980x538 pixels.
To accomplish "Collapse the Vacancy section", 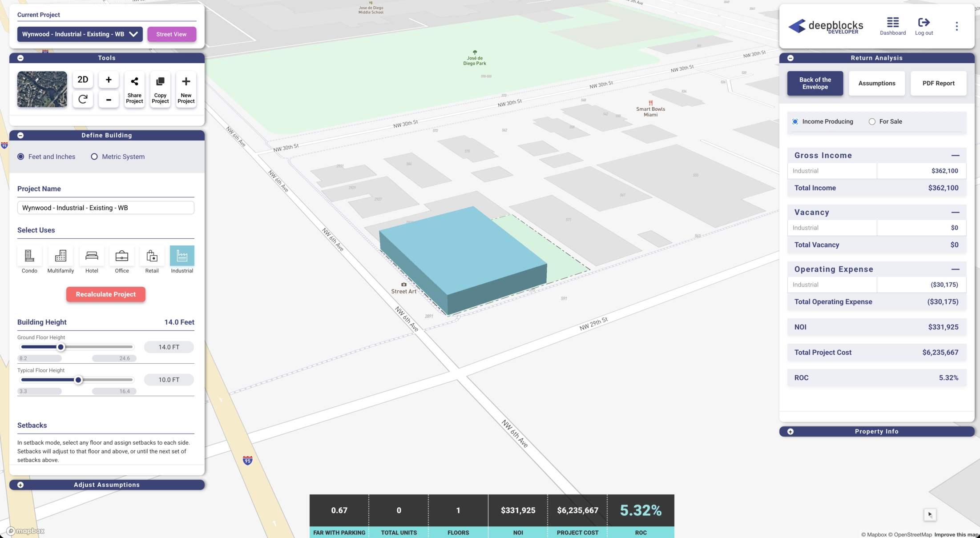I will (x=955, y=213).
